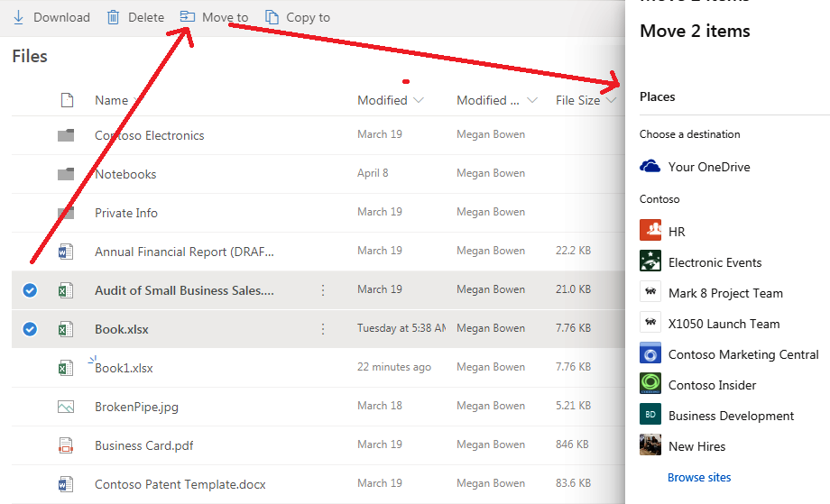Click the Private Info folder icon
This screenshot has width=830, height=504.
(x=66, y=213)
